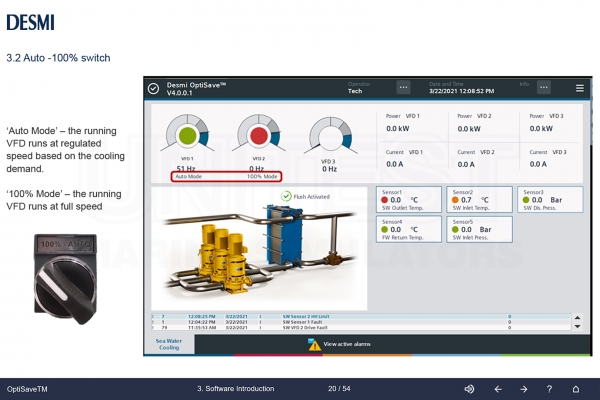Click the OptiSaveTM label in bottom bar
Image resolution: width=600 pixels, height=400 pixels.
(27, 389)
